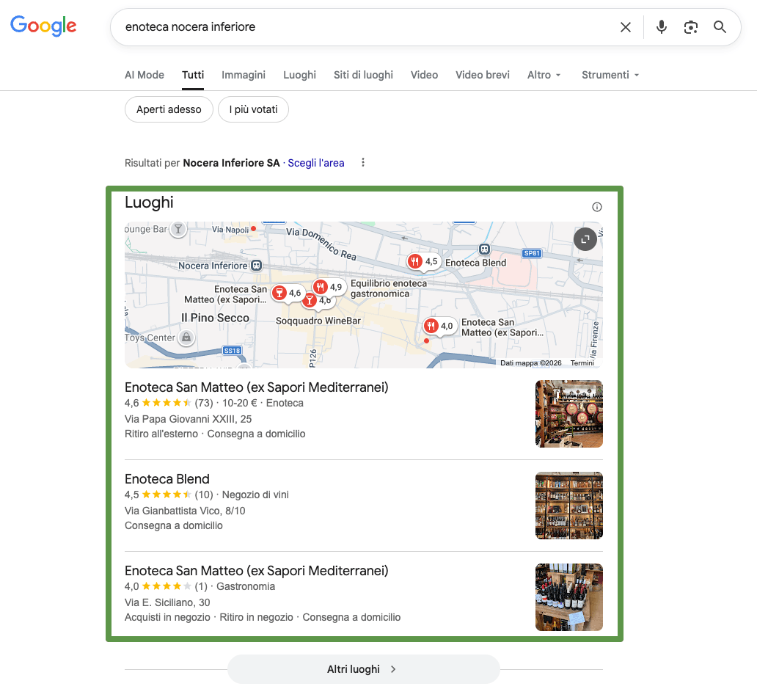
Task: Open the info icon beside Luoghi
Action: pyautogui.click(x=596, y=207)
